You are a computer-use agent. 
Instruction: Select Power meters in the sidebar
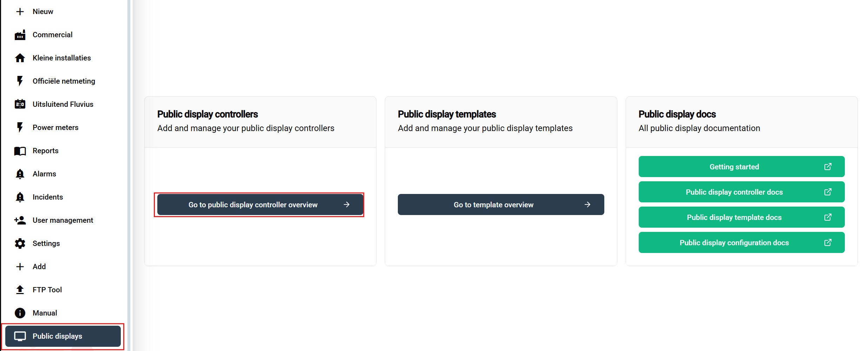(55, 128)
